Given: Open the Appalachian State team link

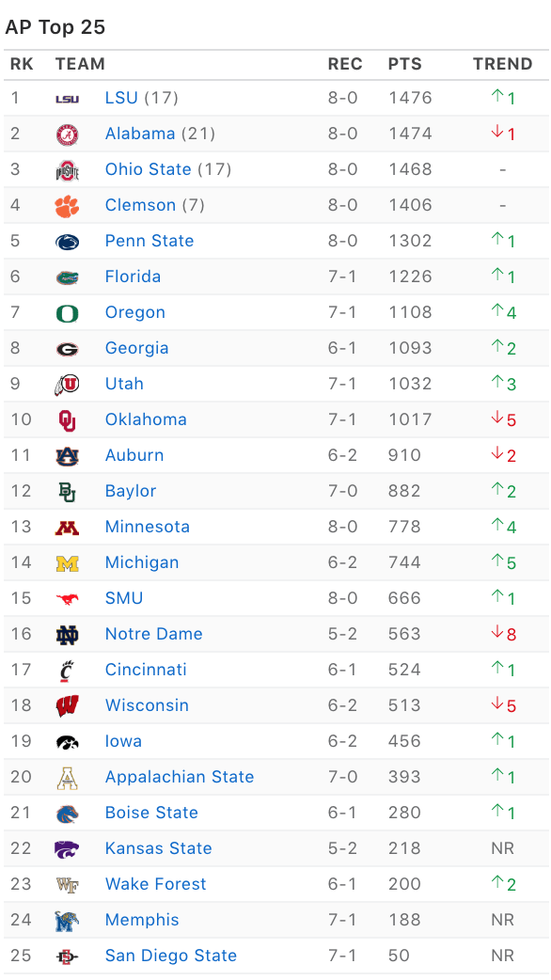Looking at the screenshot, I should click(180, 777).
